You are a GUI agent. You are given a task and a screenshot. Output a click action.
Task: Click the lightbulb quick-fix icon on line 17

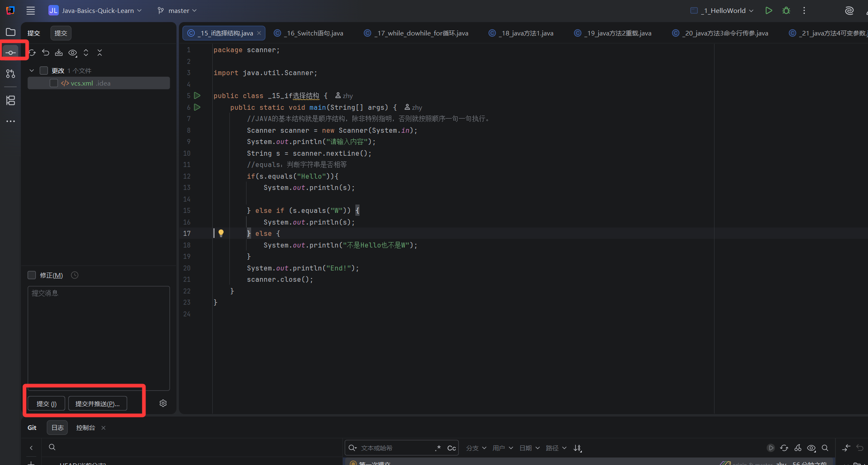(x=221, y=233)
